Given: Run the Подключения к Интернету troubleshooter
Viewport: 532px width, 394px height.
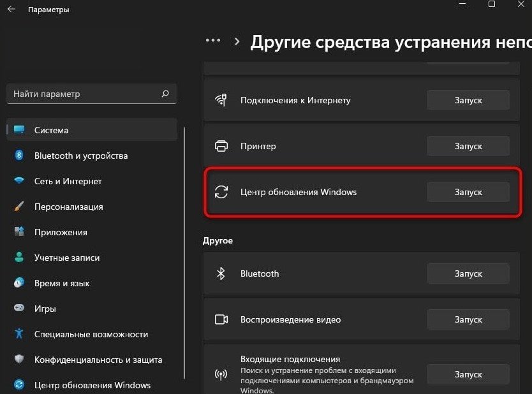Looking at the screenshot, I should coord(468,100).
